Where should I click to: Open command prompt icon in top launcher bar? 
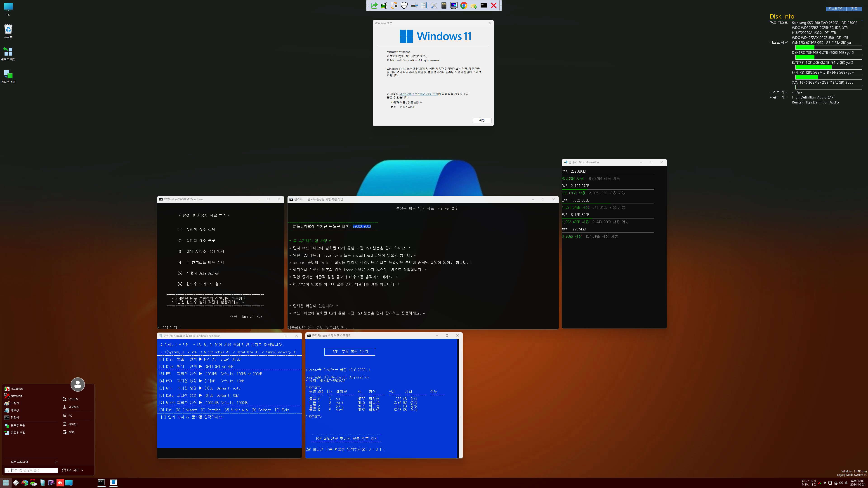(484, 5)
